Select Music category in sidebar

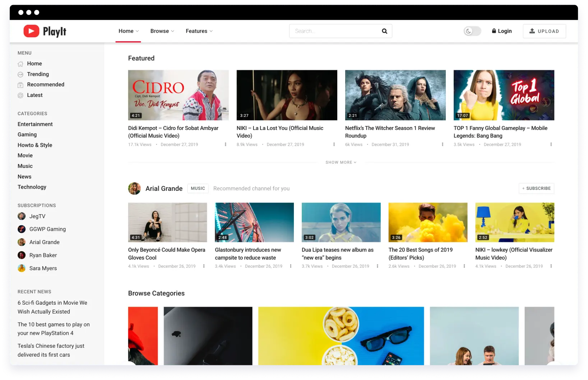25,166
